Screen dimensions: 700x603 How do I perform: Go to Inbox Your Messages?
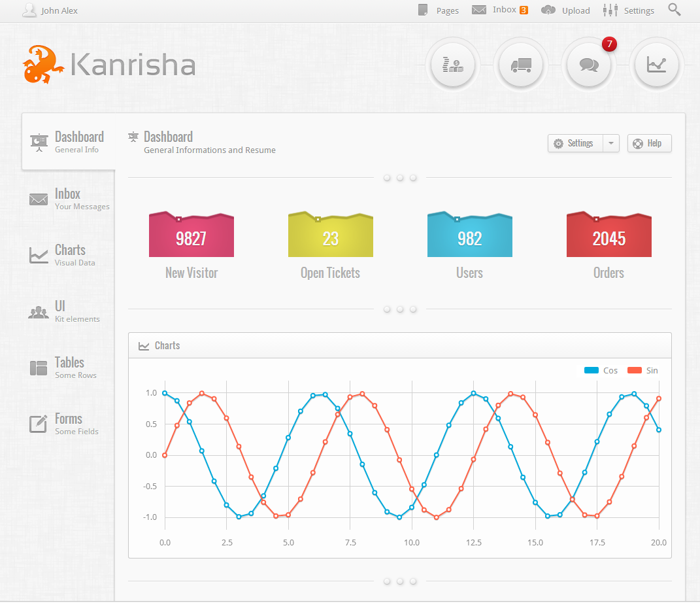pos(69,199)
